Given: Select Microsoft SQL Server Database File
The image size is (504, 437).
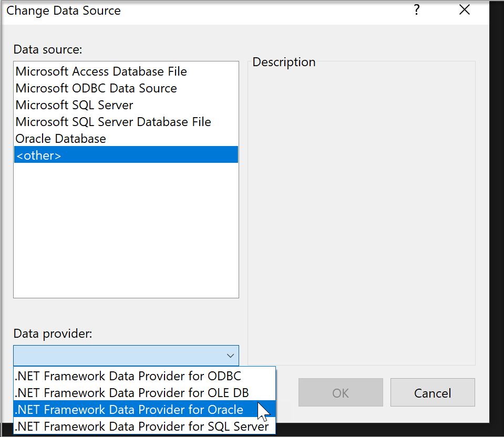Looking at the screenshot, I should point(113,121).
